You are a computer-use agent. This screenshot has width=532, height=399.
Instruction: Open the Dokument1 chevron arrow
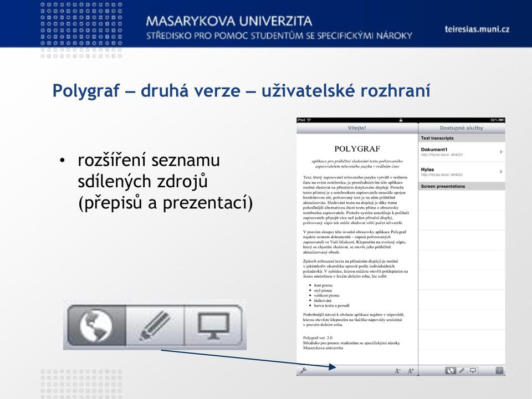pyautogui.click(x=501, y=152)
